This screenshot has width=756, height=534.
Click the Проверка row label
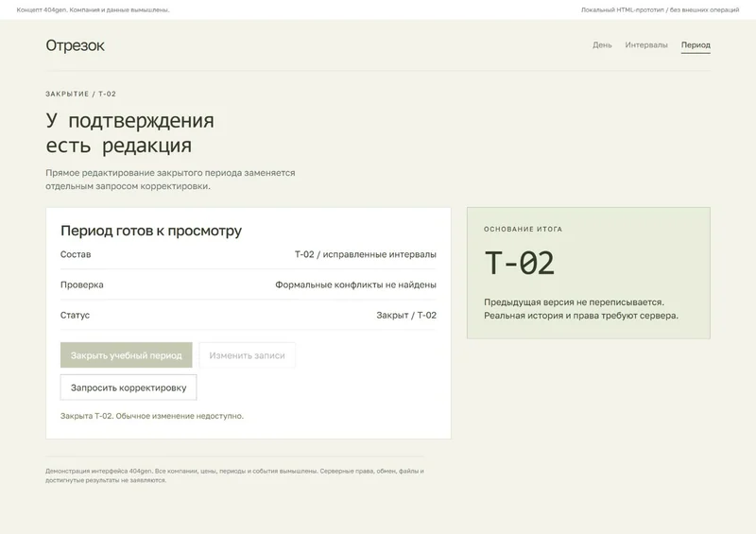82,284
